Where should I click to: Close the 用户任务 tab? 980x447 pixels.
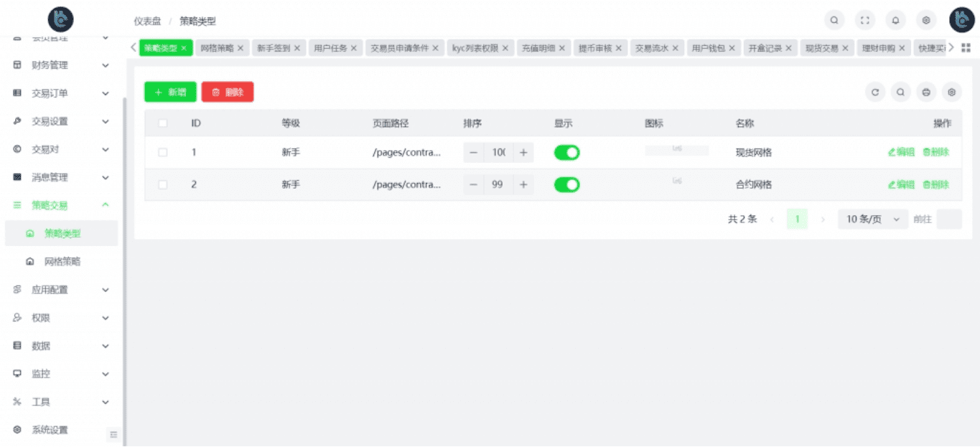click(x=354, y=48)
